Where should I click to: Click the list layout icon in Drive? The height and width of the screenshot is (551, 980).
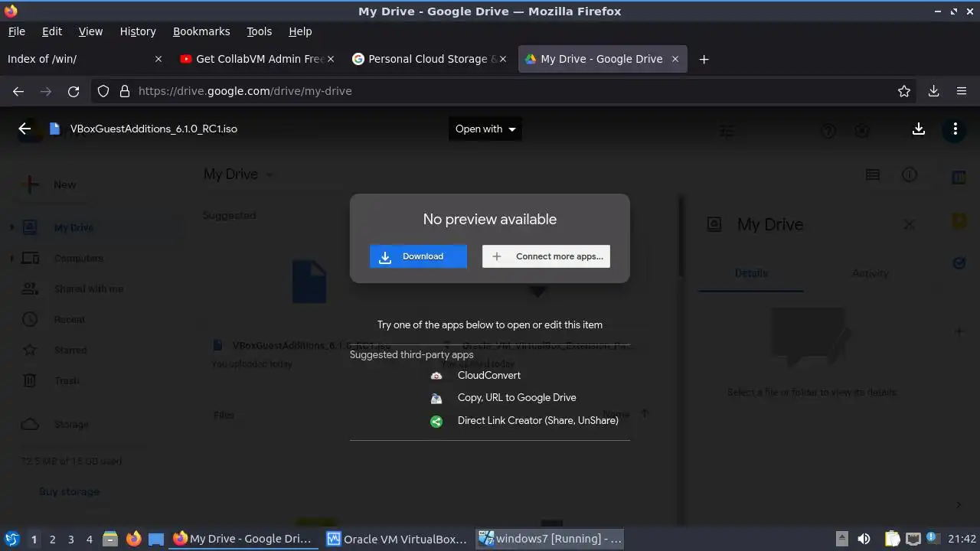coord(872,174)
